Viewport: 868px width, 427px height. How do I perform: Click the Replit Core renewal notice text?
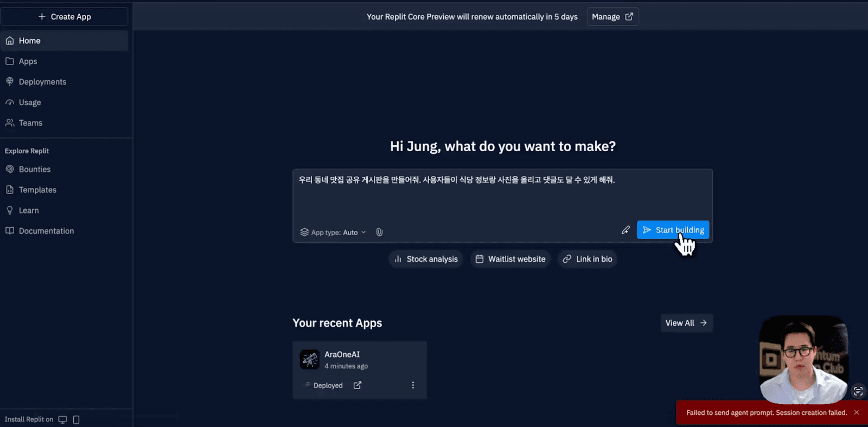472,17
